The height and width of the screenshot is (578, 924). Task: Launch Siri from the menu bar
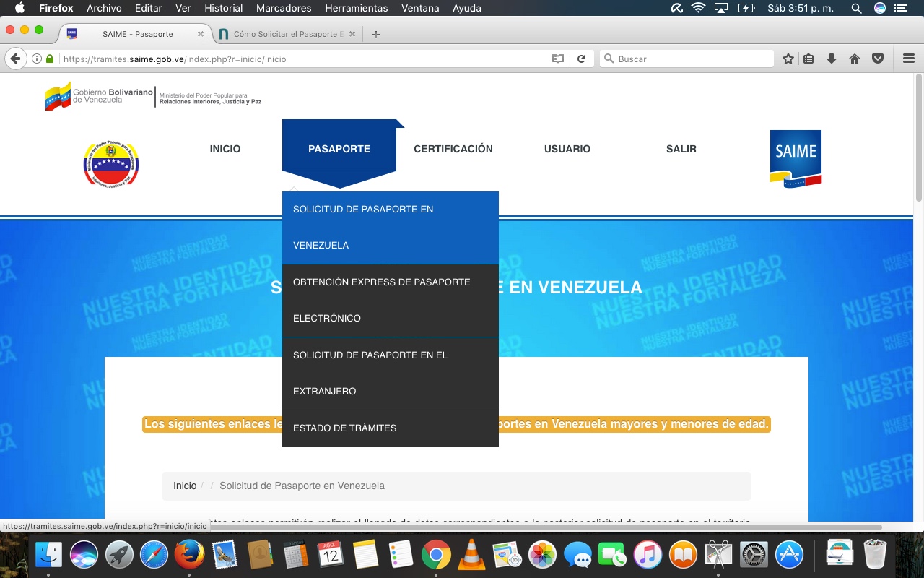click(x=879, y=8)
